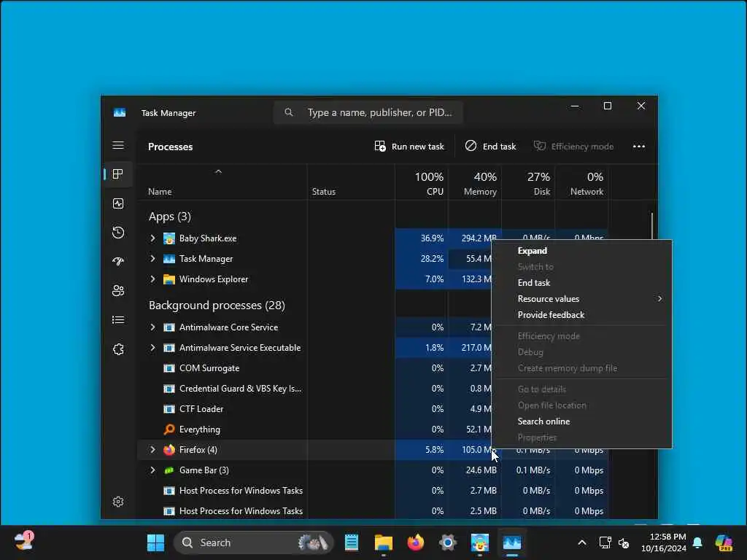Sort by the Network column header
The image size is (747, 560).
click(x=581, y=183)
